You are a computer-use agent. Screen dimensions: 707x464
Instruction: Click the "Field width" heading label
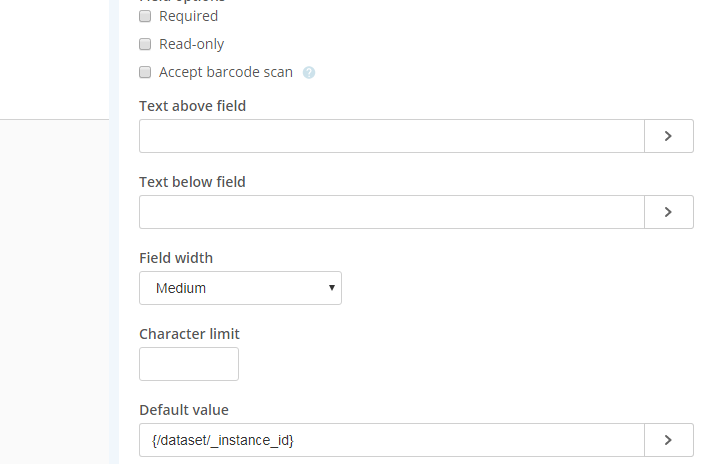pyautogui.click(x=176, y=258)
